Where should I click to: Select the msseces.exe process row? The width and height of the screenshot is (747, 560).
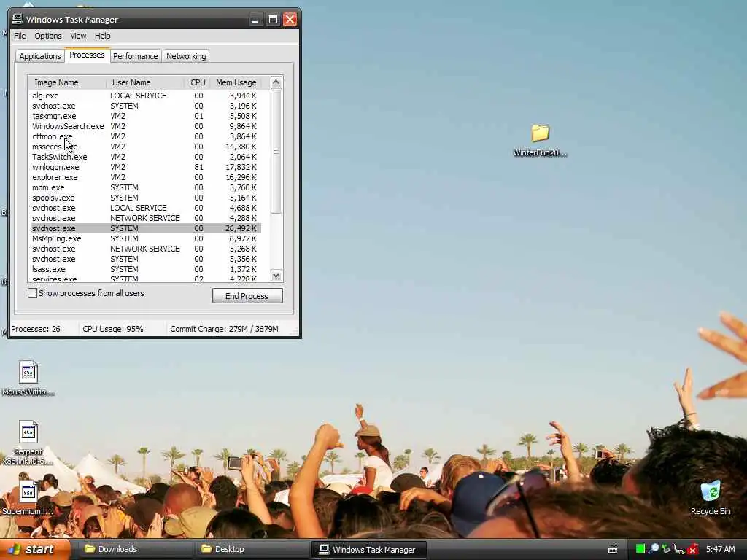[x=145, y=147]
